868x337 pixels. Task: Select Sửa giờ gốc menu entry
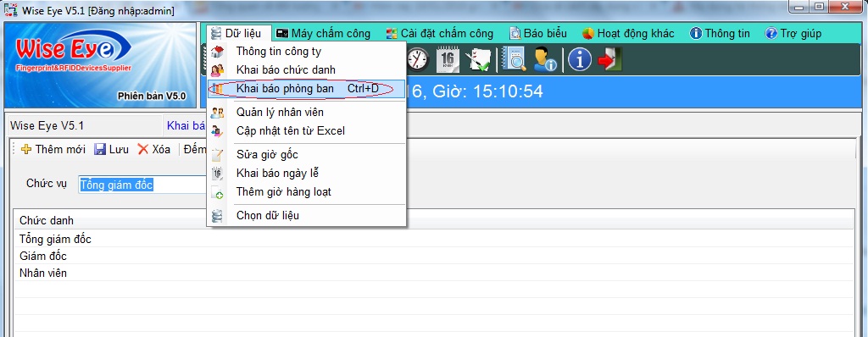point(307,154)
